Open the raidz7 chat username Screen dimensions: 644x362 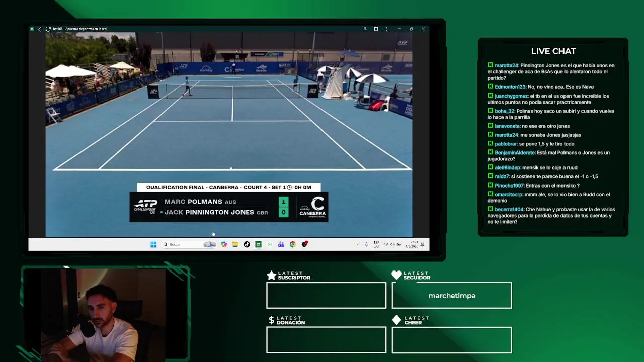pos(502,177)
